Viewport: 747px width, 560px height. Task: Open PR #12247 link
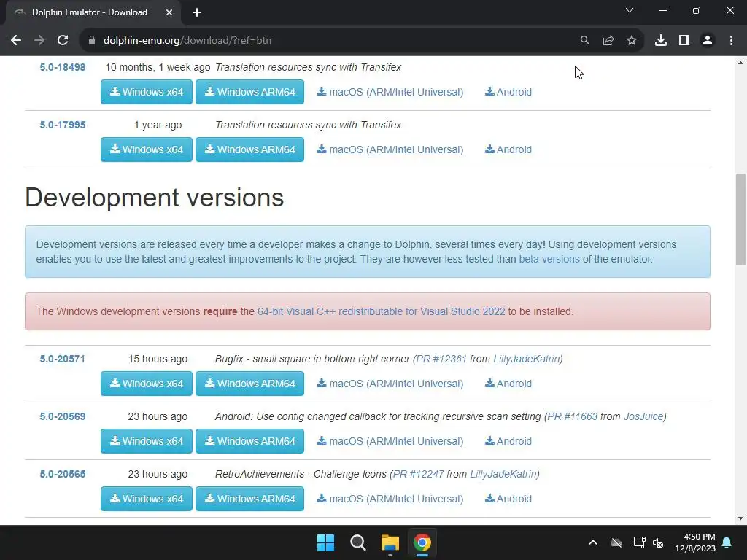coord(418,474)
